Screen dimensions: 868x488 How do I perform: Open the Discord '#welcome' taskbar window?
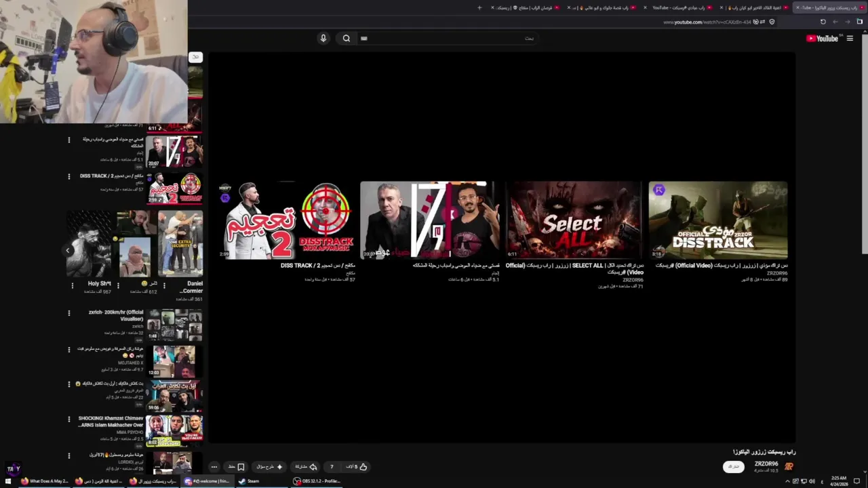tap(207, 481)
